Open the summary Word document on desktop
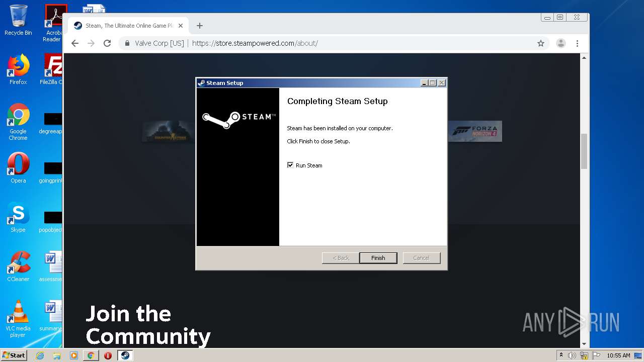 pyautogui.click(x=51, y=316)
